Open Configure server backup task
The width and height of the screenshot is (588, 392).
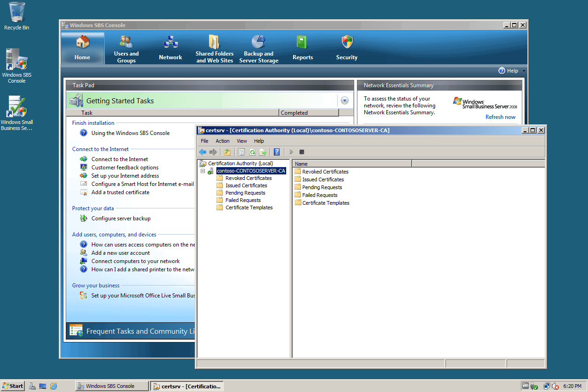click(x=121, y=218)
